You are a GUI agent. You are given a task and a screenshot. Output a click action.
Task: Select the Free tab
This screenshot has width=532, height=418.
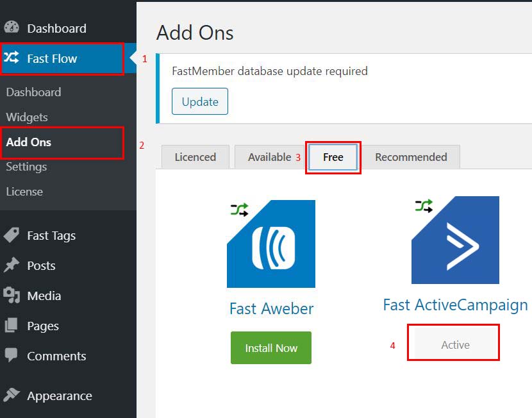pyautogui.click(x=333, y=157)
